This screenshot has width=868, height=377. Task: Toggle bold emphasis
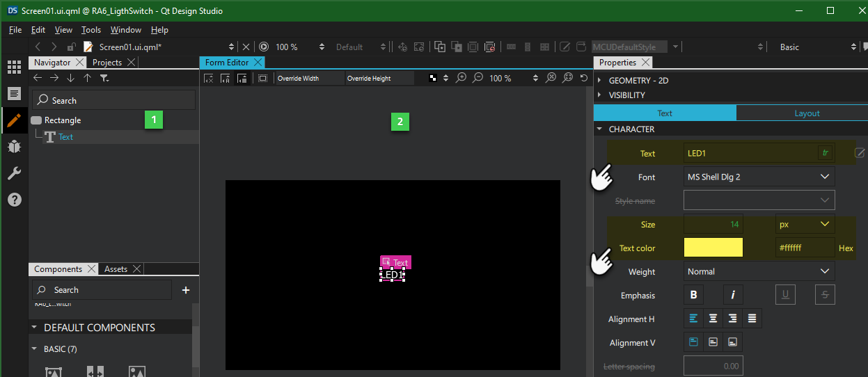(x=693, y=296)
